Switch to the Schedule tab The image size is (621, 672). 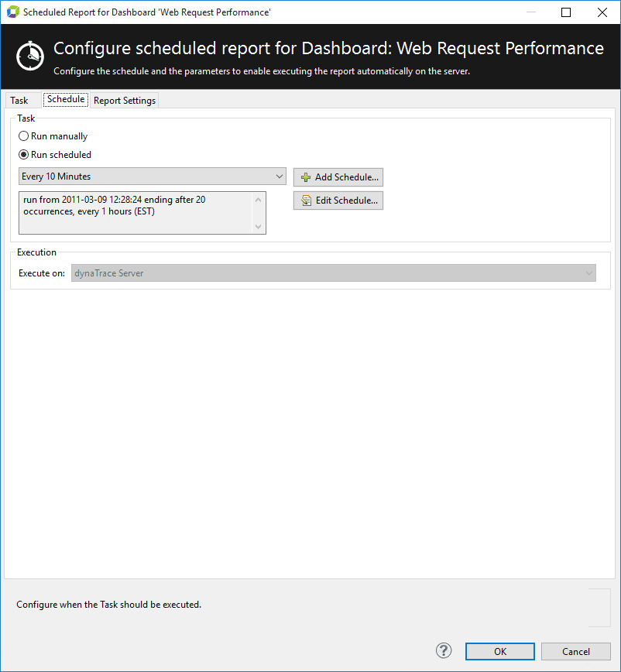click(66, 99)
